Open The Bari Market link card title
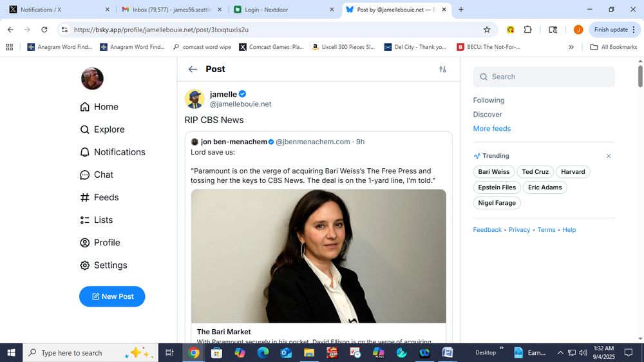The image size is (644, 362). (x=224, y=332)
